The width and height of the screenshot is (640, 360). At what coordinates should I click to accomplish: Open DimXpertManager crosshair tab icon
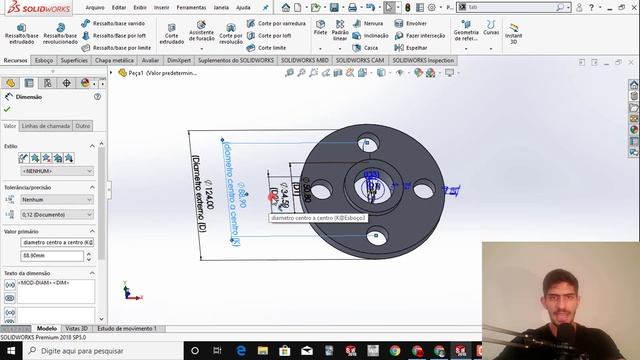pos(66,83)
